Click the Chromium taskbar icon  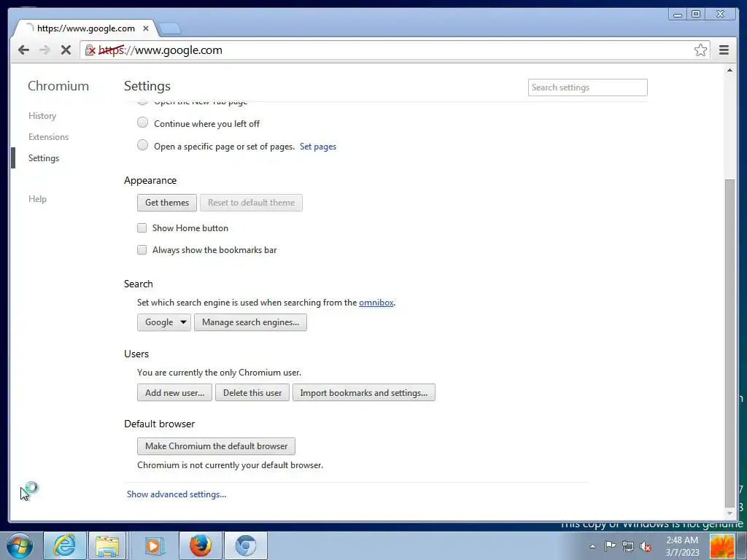(245, 545)
